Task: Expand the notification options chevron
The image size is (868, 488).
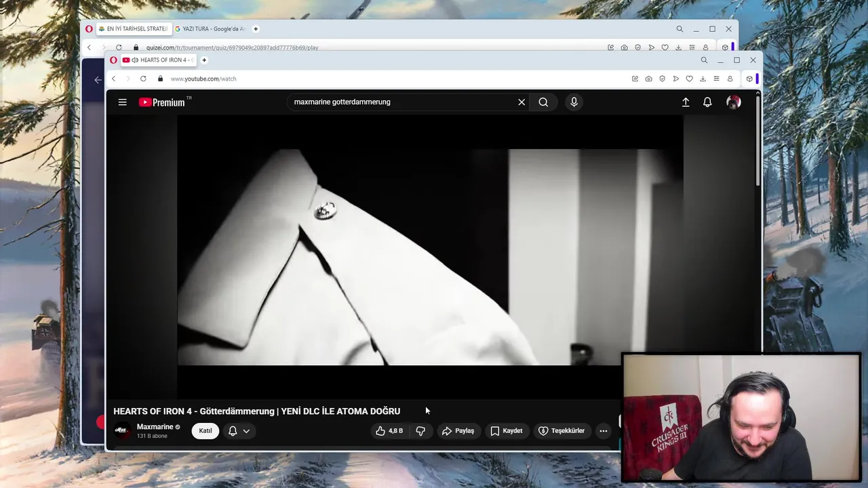Action: [246, 431]
